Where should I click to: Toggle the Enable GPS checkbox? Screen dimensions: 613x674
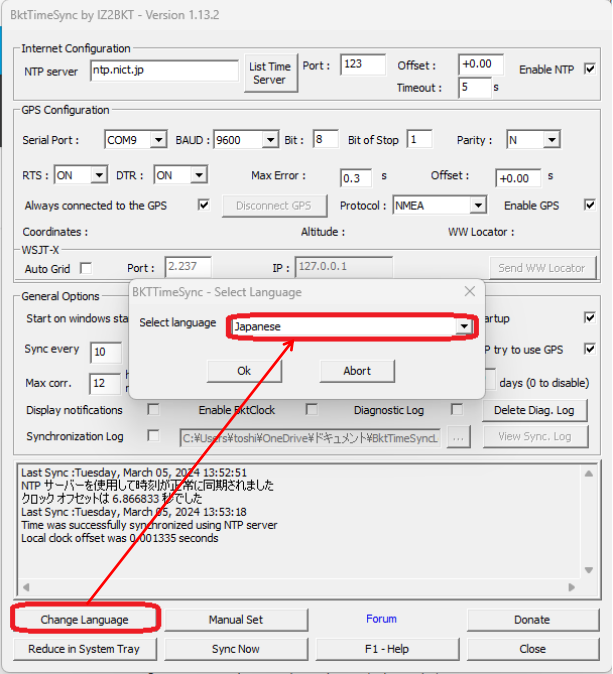coord(590,205)
